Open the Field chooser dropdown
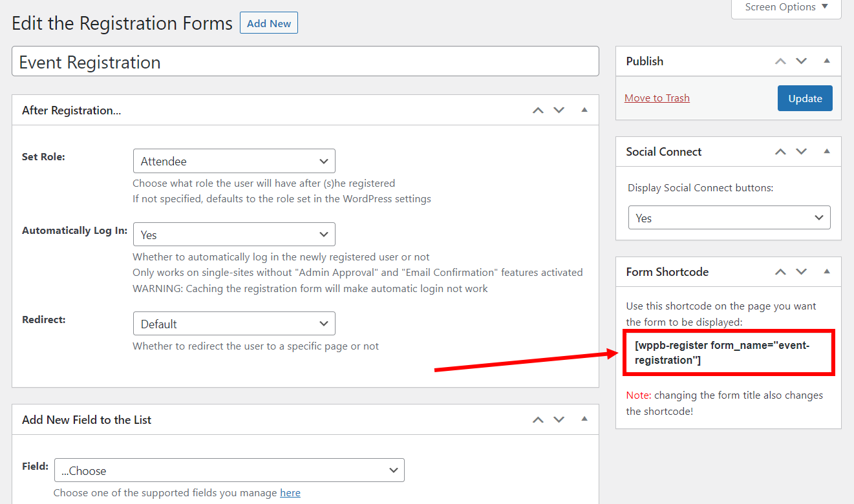Image resolution: width=854 pixels, height=504 pixels. 230,470
